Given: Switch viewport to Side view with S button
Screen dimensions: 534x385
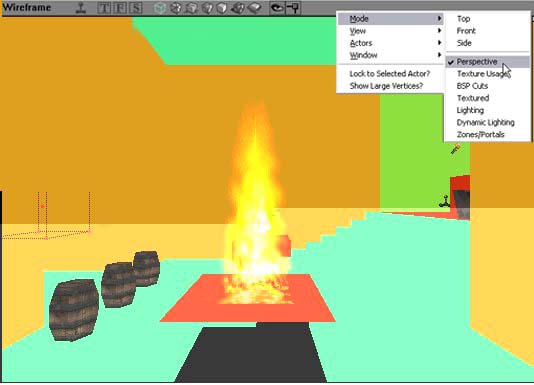Looking at the screenshot, I should click(x=136, y=8).
